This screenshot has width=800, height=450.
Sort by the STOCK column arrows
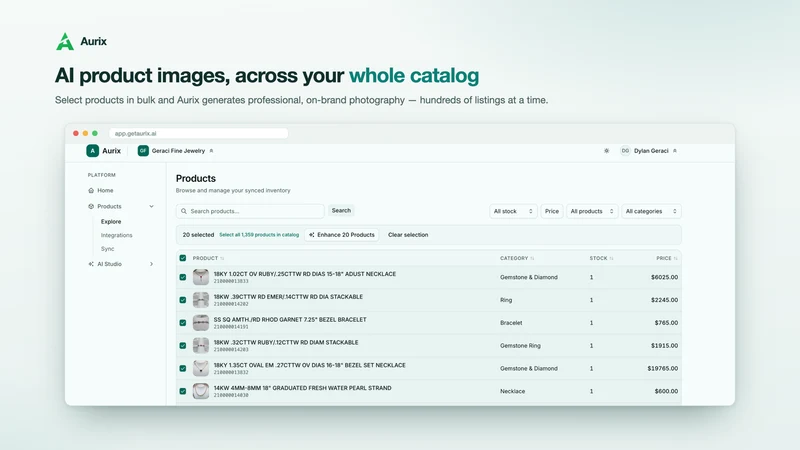pos(611,258)
